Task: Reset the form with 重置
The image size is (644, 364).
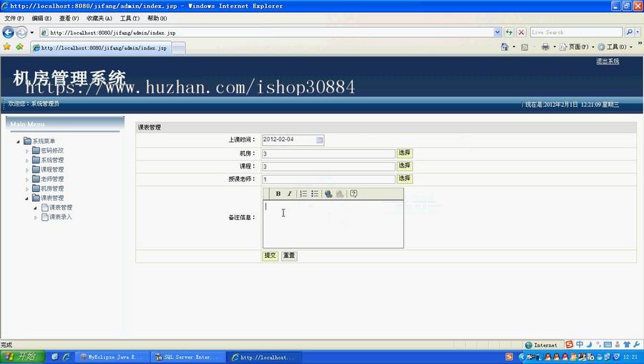Action: tap(289, 255)
